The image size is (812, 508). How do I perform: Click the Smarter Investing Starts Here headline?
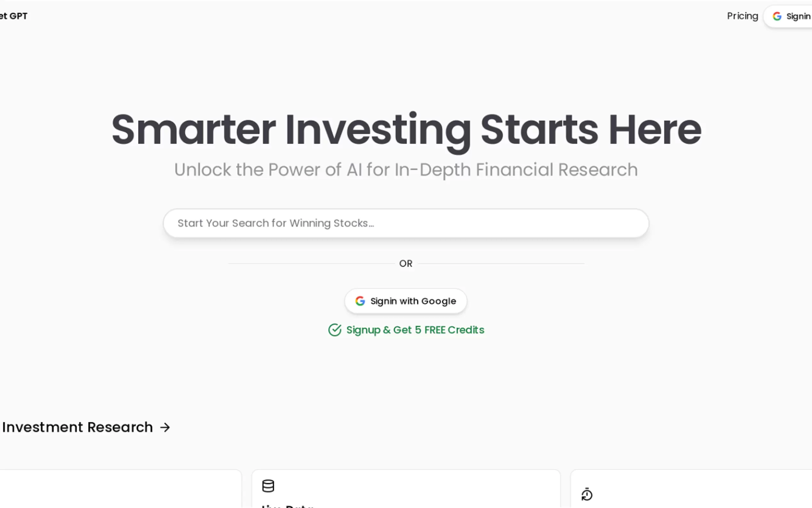406,130
